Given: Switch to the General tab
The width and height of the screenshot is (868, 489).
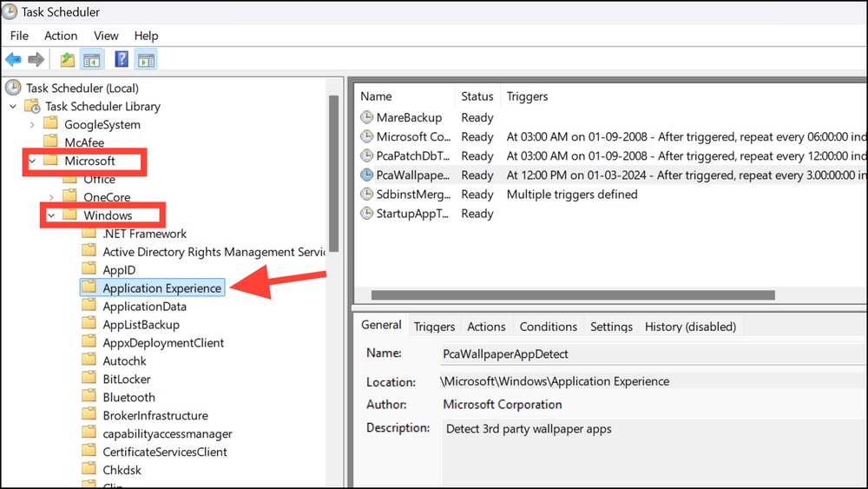Looking at the screenshot, I should (381, 325).
